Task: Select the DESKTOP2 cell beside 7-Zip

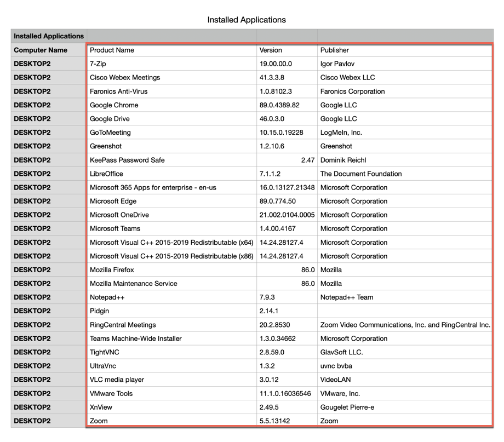Action: (x=49, y=64)
